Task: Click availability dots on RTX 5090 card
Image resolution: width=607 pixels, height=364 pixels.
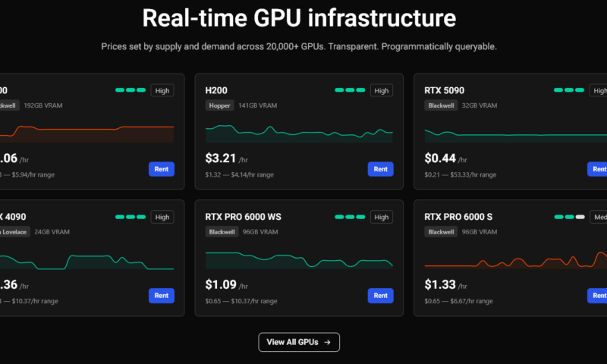Action: pyautogui.click(x=569, y=90)
